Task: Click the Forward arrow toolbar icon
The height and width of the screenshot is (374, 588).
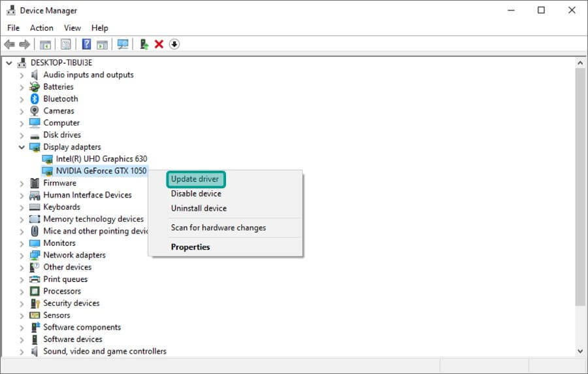Action: pos(24,44)
